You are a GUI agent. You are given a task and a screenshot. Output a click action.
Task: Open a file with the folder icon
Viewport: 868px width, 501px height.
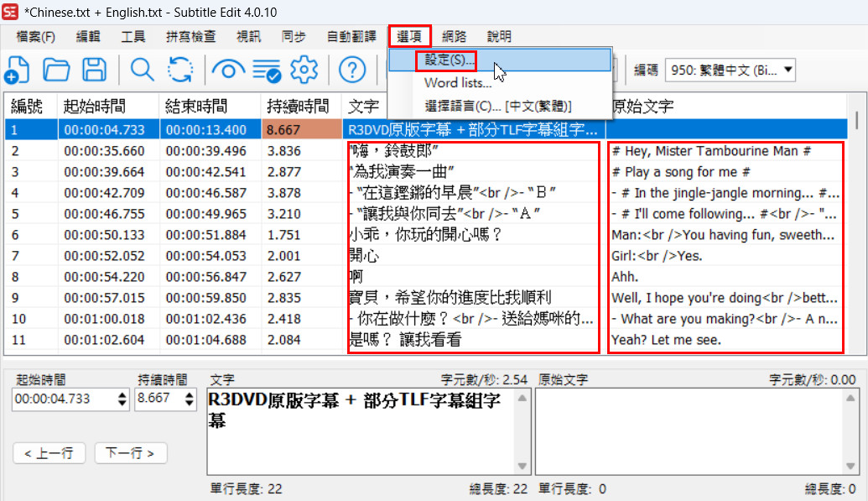56,69
